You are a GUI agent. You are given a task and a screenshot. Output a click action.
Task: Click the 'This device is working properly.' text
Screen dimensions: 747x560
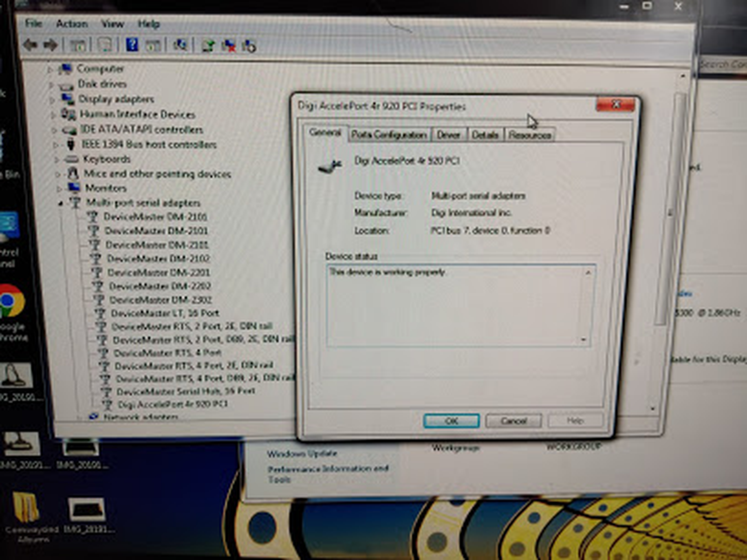[388, 272]
